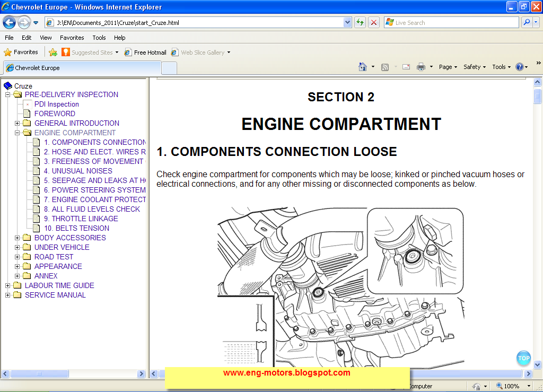Open the Tools command bar menu
The width and height of the screenshot is (543, 392).
coord(502,67)
